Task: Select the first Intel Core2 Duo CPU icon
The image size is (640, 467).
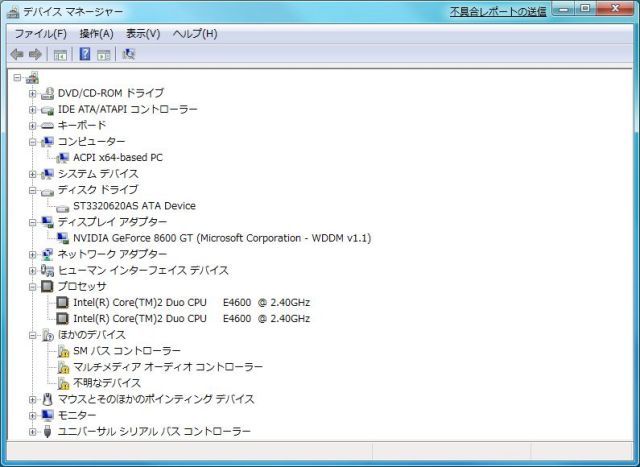Action: click(x=63, y=303)
